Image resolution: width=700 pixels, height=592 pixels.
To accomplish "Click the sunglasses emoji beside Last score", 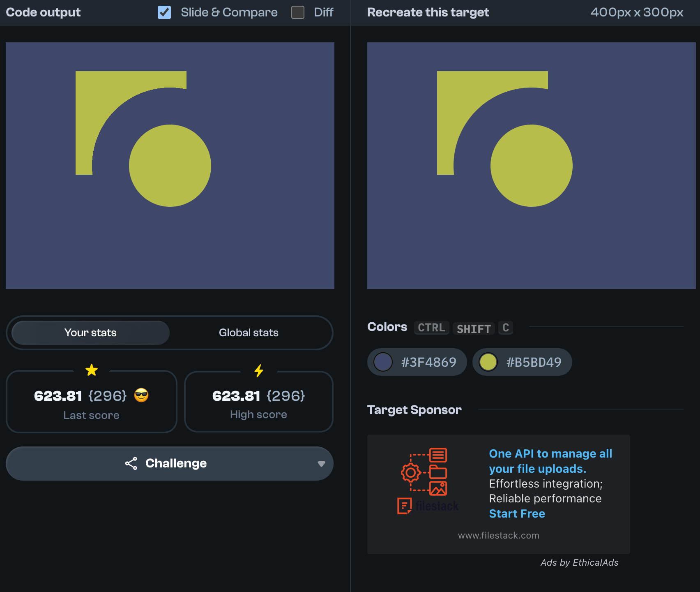I will click(x=141, y=395).
